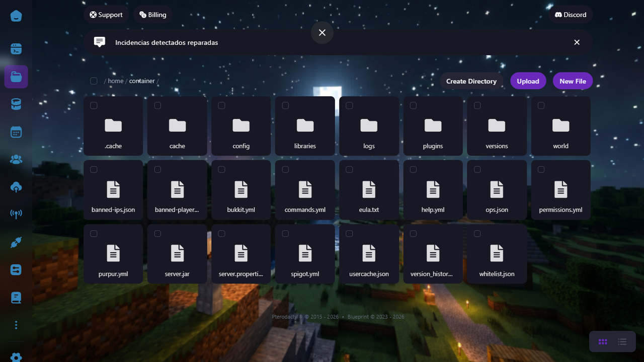
Task: Select the whitelist.json checkbox
Action: point(477,234)
